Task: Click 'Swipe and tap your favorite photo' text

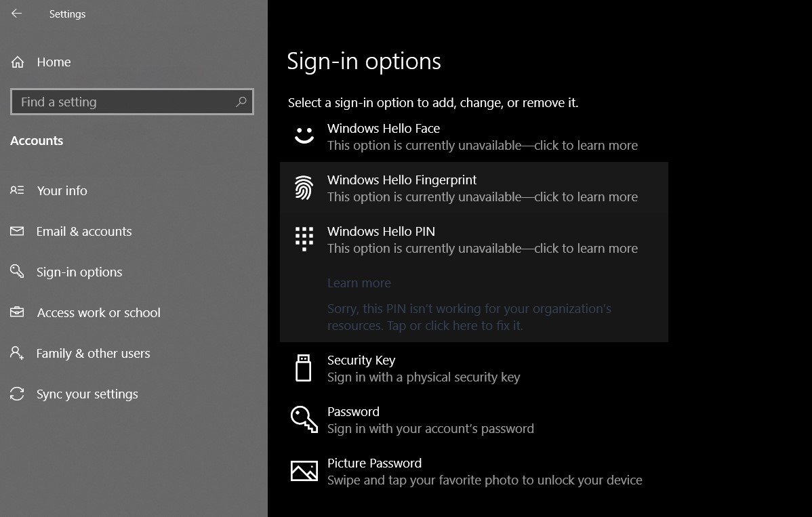Action: pos(485,480)
